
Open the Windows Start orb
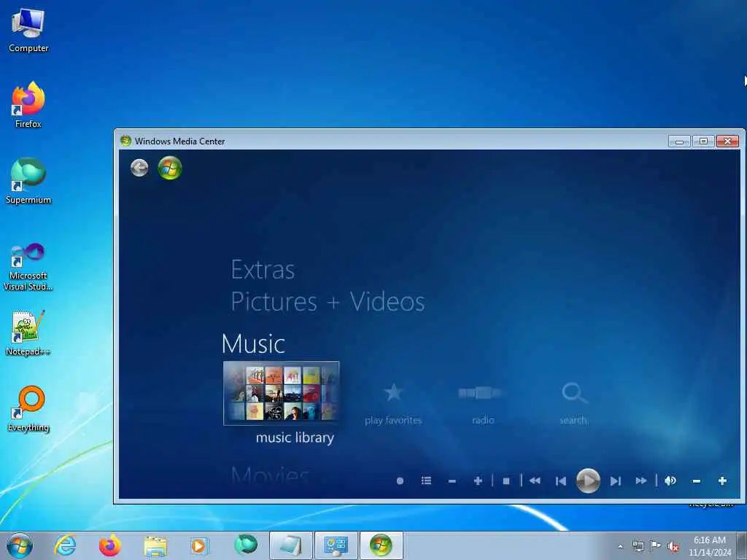point(20,545)
